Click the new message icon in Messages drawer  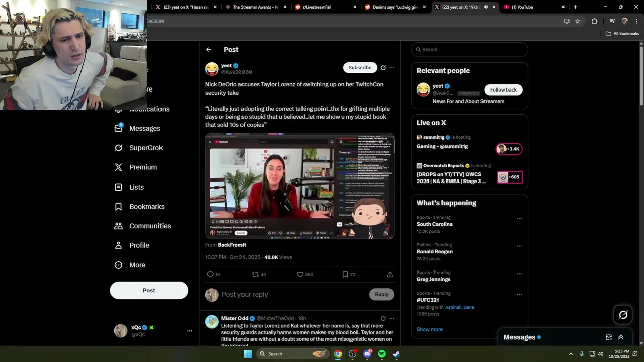click(609, 337)
